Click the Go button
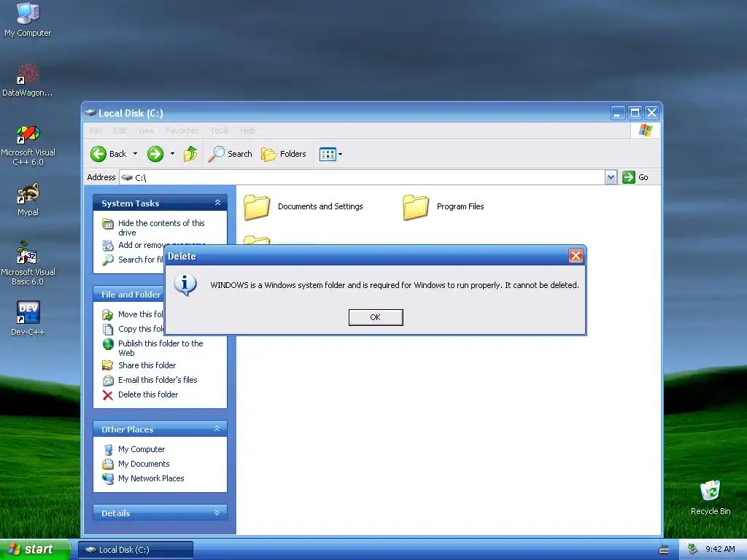The image size is (747, 560). (635, 177)
